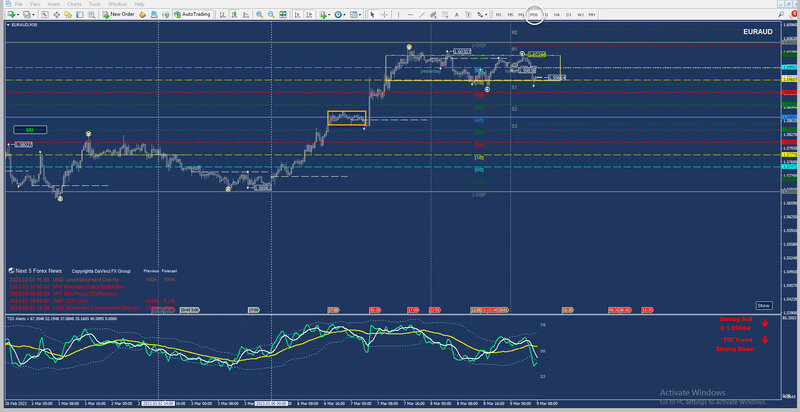Screen dimensions: 800x412
Task: Click the green MM button on chart
Action: click(30, 130)
